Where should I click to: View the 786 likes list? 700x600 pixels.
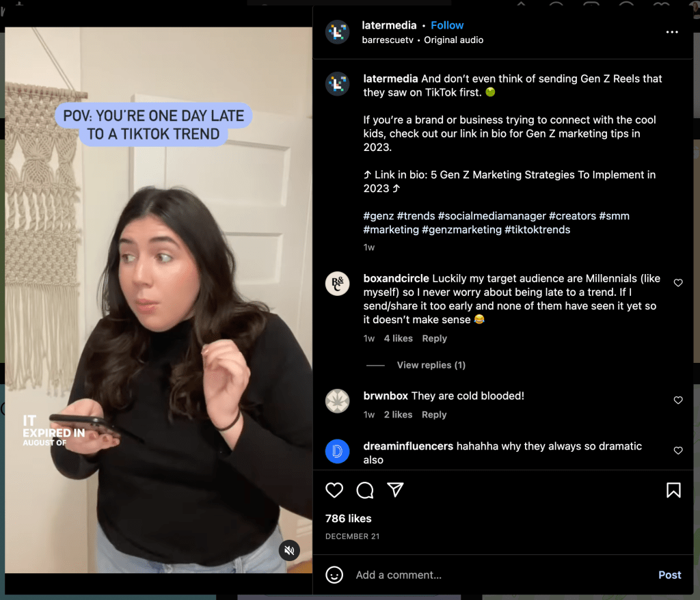click(348, 518)
